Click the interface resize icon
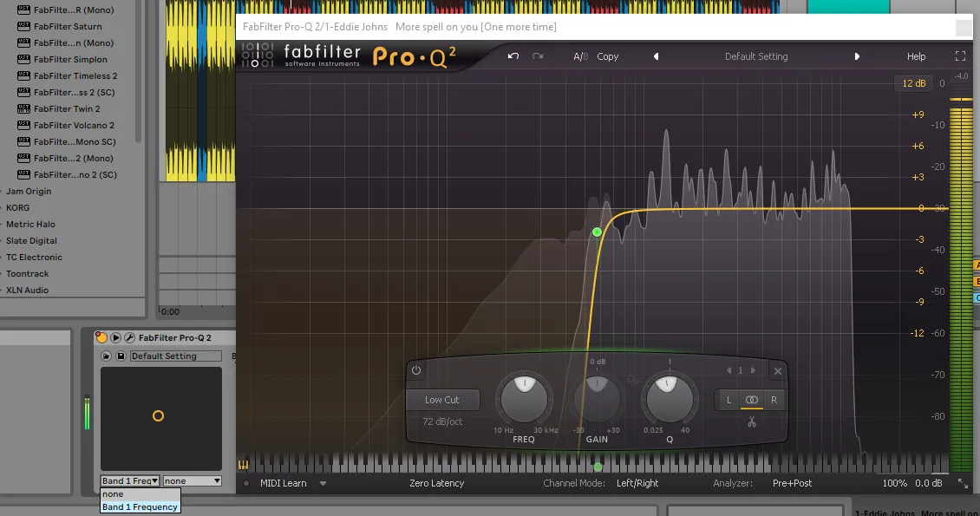This screenshot has height=516, width=980. pos(963,483)
